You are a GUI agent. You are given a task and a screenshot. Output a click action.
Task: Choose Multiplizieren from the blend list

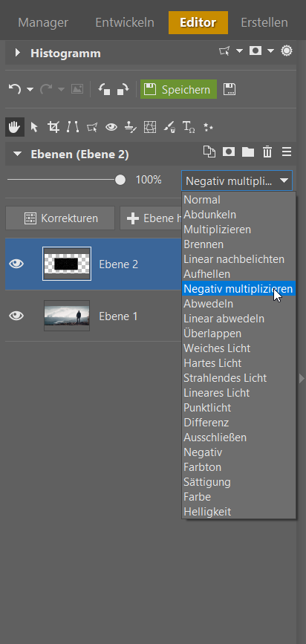218,230
